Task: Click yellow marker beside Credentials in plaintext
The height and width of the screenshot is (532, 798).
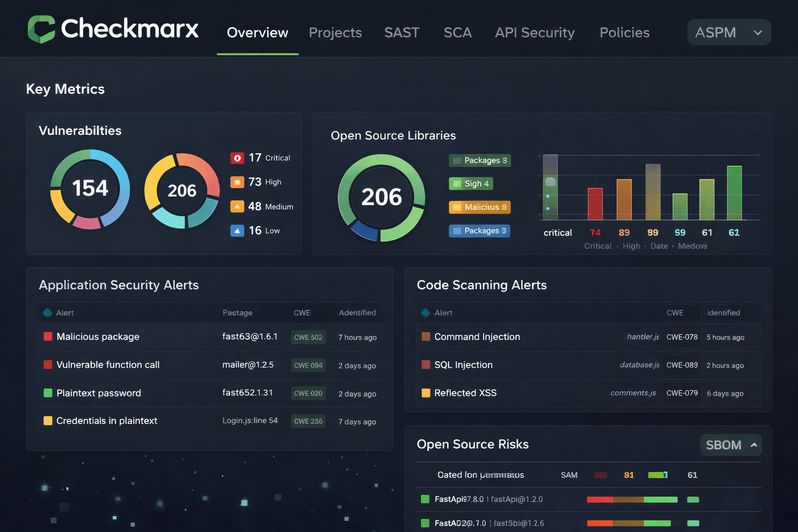Action: 48,421
